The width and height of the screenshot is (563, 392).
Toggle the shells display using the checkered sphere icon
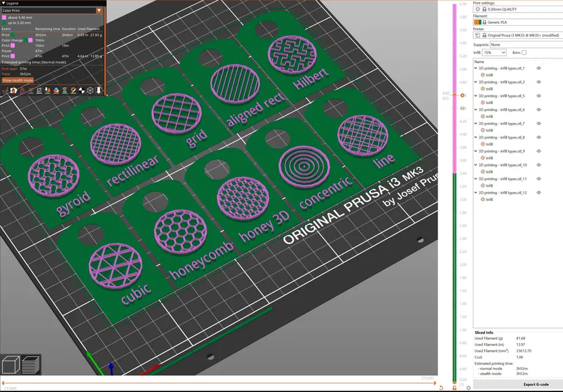82,90
